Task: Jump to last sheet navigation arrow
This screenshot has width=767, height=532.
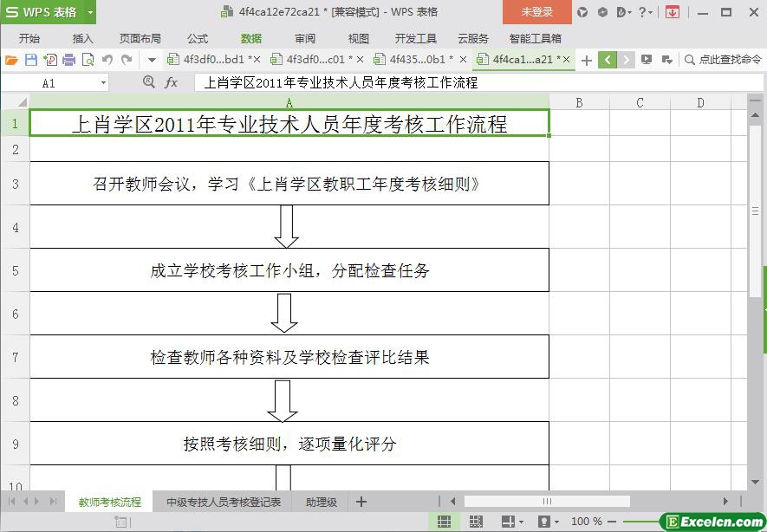Action: tap(54, 501)
